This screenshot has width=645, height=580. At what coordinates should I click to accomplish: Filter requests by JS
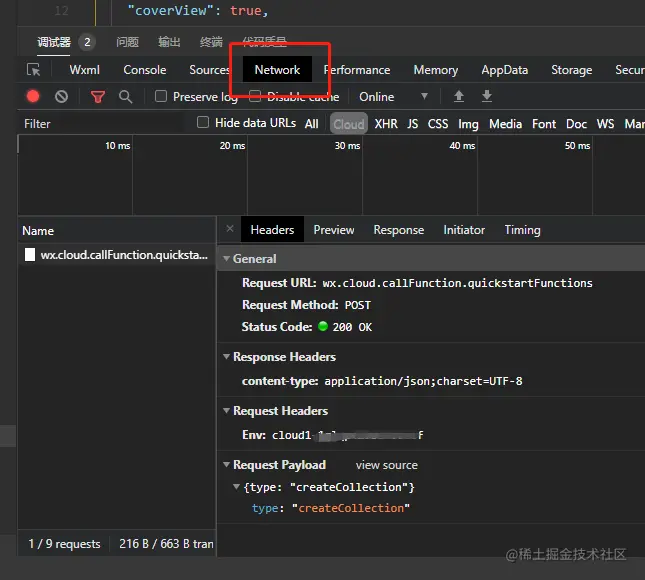coord(413,124)
